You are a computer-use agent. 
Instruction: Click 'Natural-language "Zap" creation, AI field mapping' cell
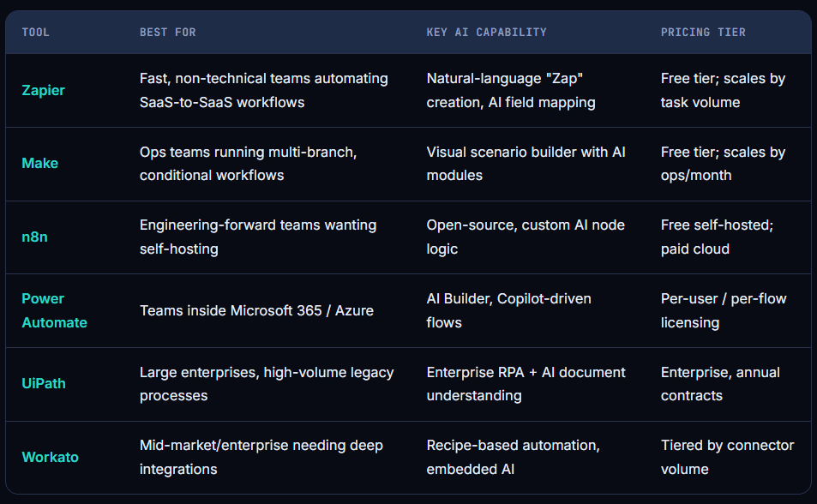(x=511, y=90)
